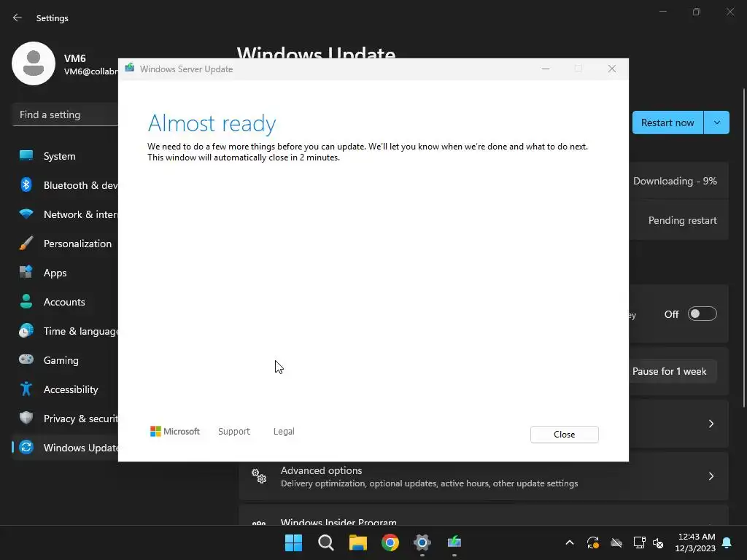Open clock and date flyout
This screenshot has width=747, height=560.
[x=695, y=542]
